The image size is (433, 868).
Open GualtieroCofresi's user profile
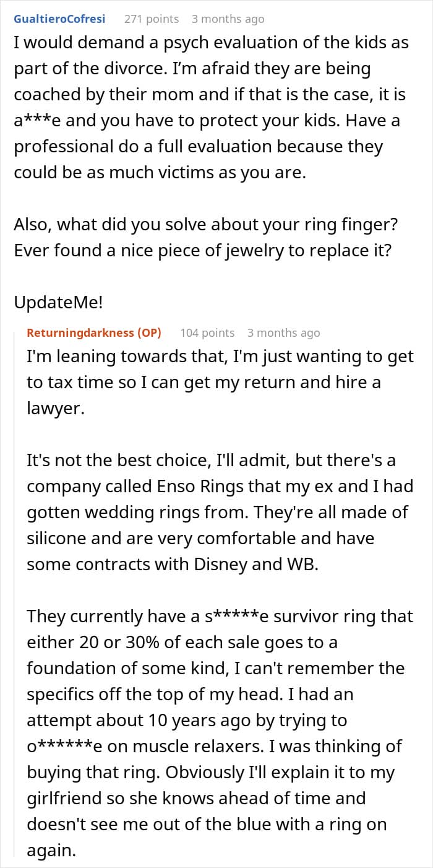coord(59,19)
